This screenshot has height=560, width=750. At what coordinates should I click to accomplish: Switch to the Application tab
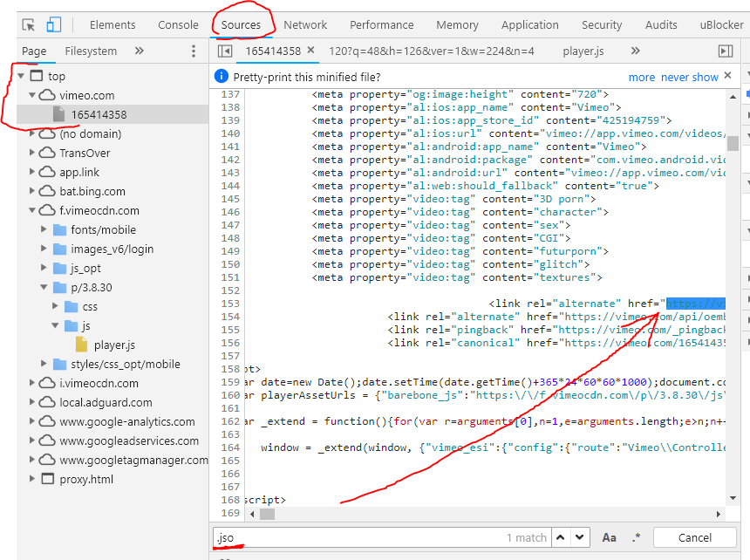530,25
